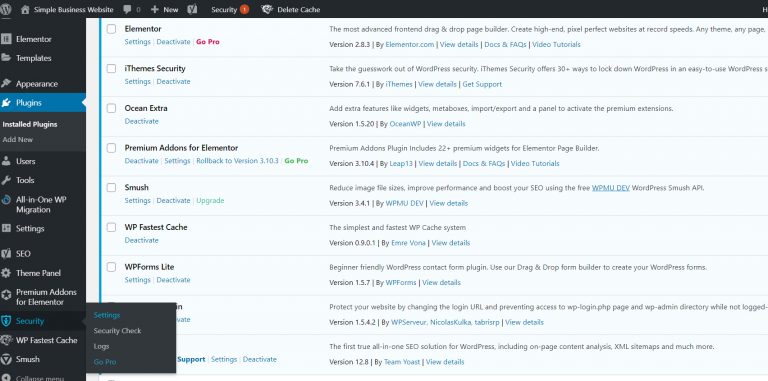Click the plus icon next to New
The width and height of the screenshot is (768, 381).
(155, 9)
